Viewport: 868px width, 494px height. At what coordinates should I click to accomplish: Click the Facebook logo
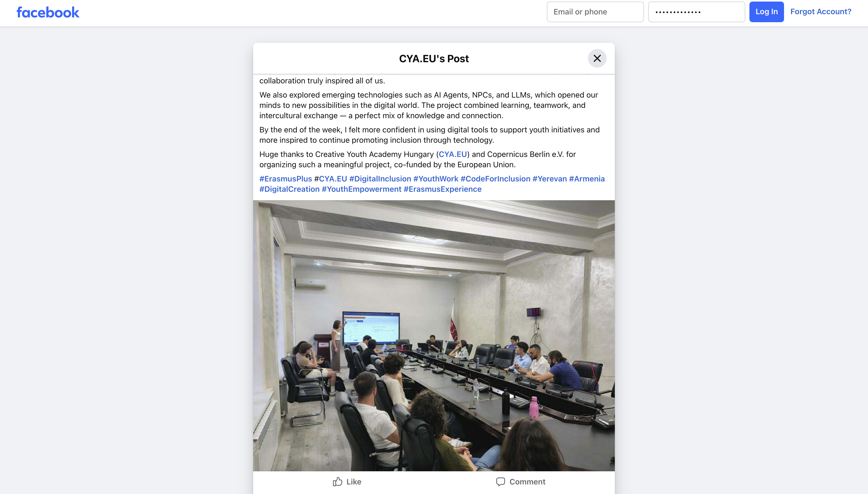[x=48, y=13]
